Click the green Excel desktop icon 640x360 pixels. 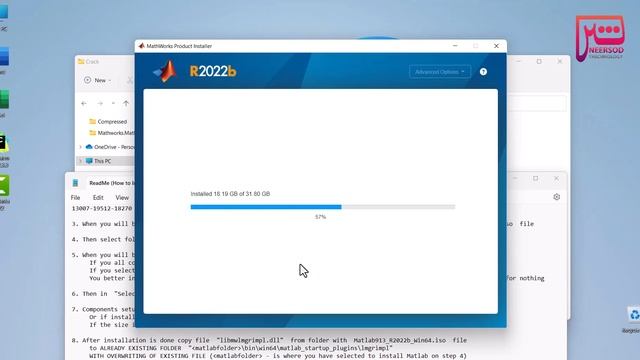(x=4, y=100)
